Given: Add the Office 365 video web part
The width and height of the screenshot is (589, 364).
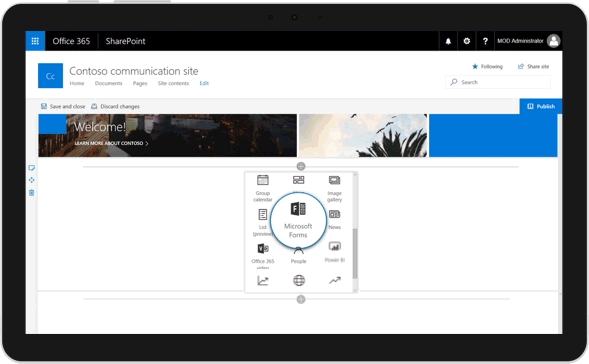Looking at the screenshot, I should click(263, 255).
